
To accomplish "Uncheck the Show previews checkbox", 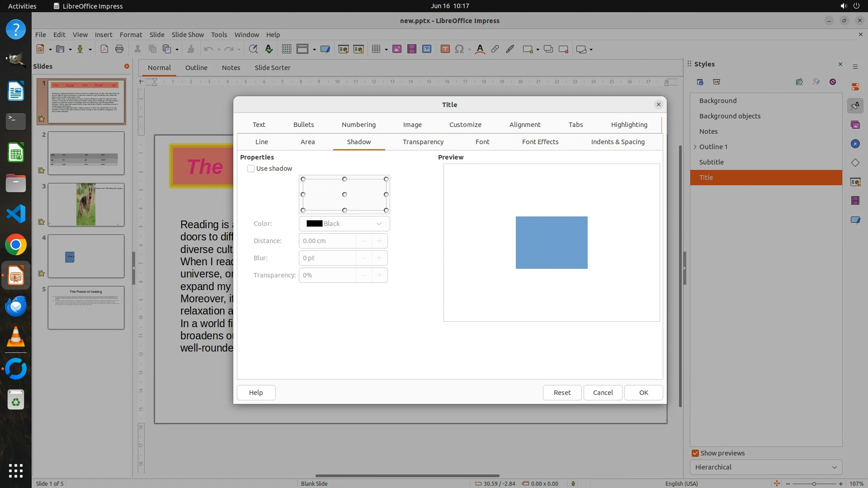I will [695, 453].
